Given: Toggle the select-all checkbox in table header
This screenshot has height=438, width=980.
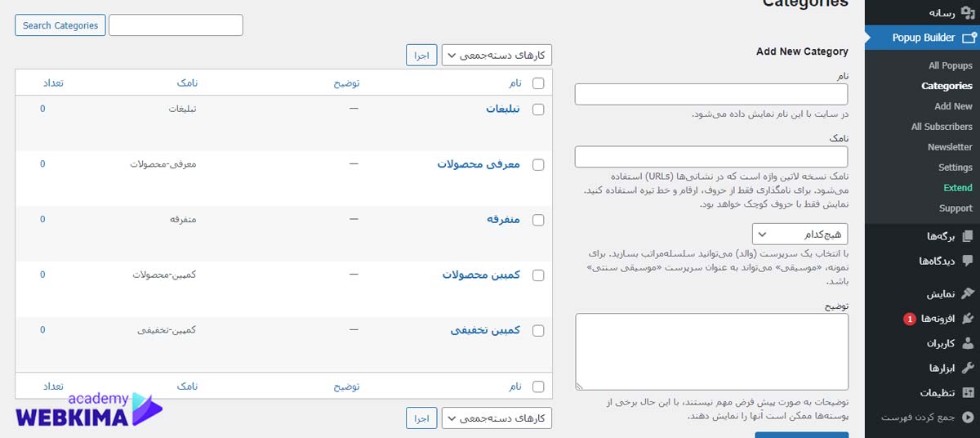Looking at the screenshot, I should [538, 83].
